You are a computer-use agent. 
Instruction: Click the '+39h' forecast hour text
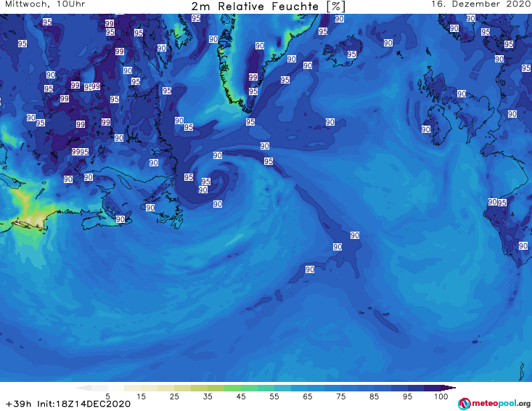pyautogui.click(x=18, y=404)
